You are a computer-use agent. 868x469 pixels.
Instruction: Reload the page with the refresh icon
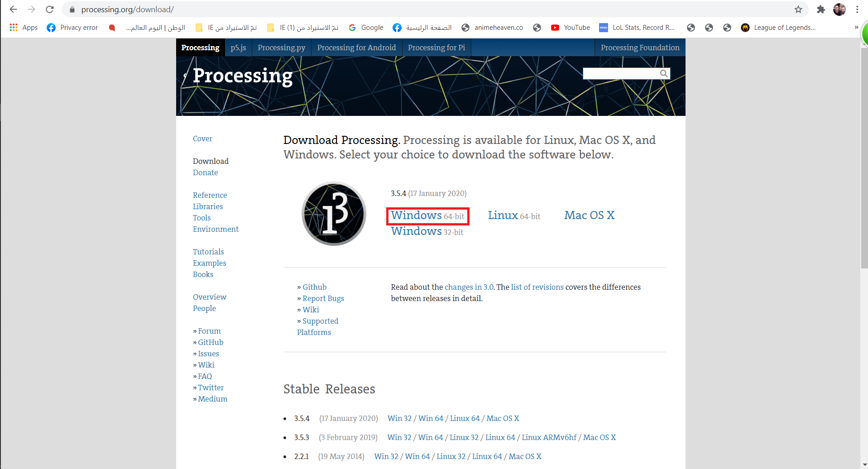tap(50, 10)
